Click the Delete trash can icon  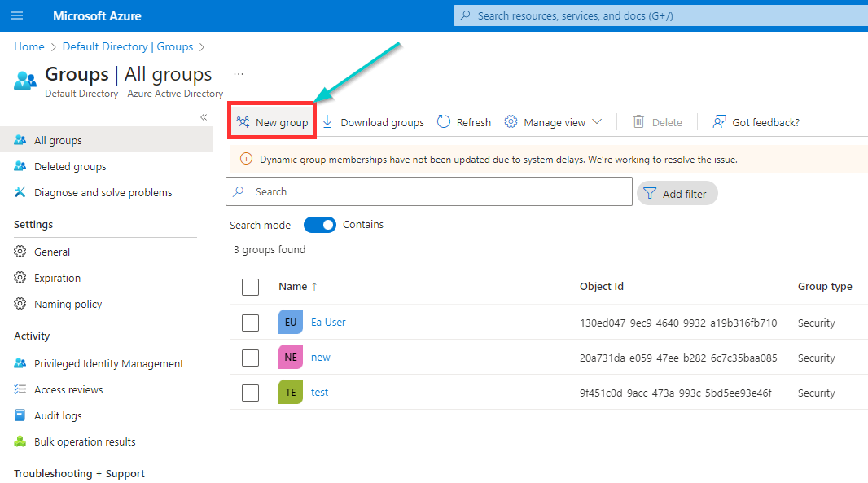(x=638, y=122)
